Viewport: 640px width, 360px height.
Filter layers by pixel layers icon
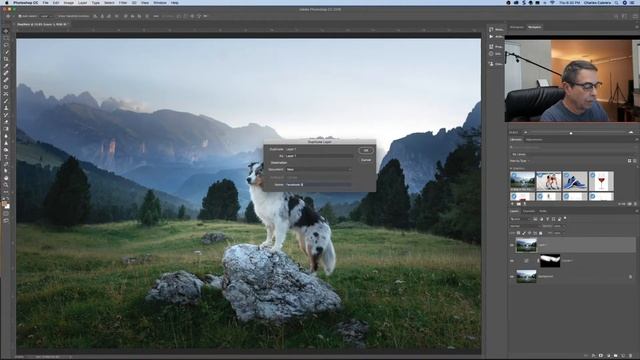click(535, 219)
